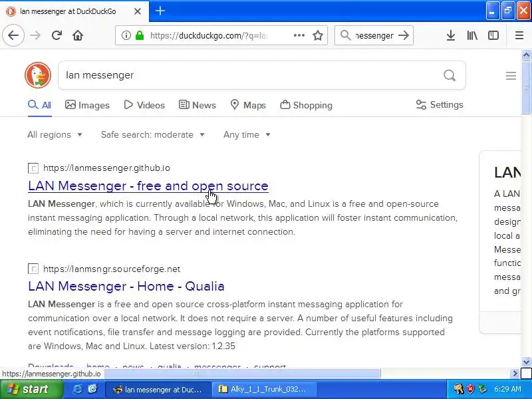The width and height of the screenshot is (532, 399).
Task: Click the lanmsngr.sourceforge.net favicon
Action: tap(33, 269)
